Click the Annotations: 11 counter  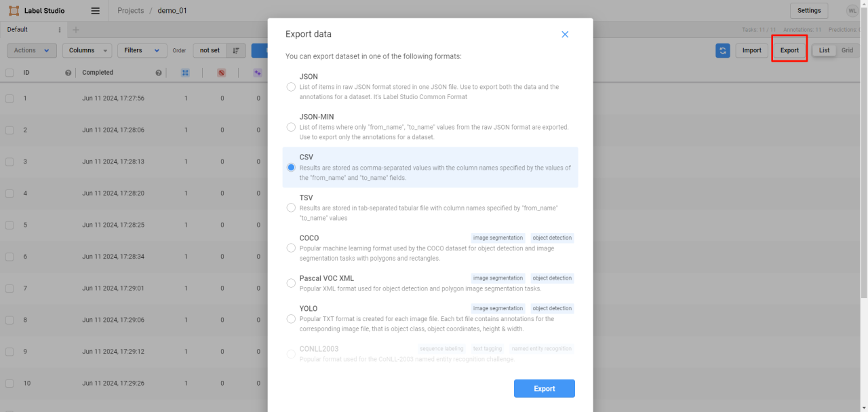coord(802,30)
